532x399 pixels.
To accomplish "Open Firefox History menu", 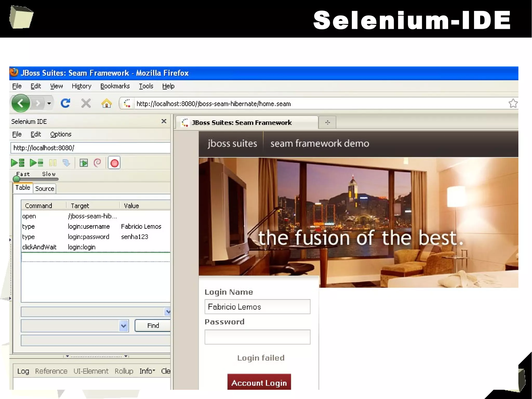I will [x=82, y=86].
